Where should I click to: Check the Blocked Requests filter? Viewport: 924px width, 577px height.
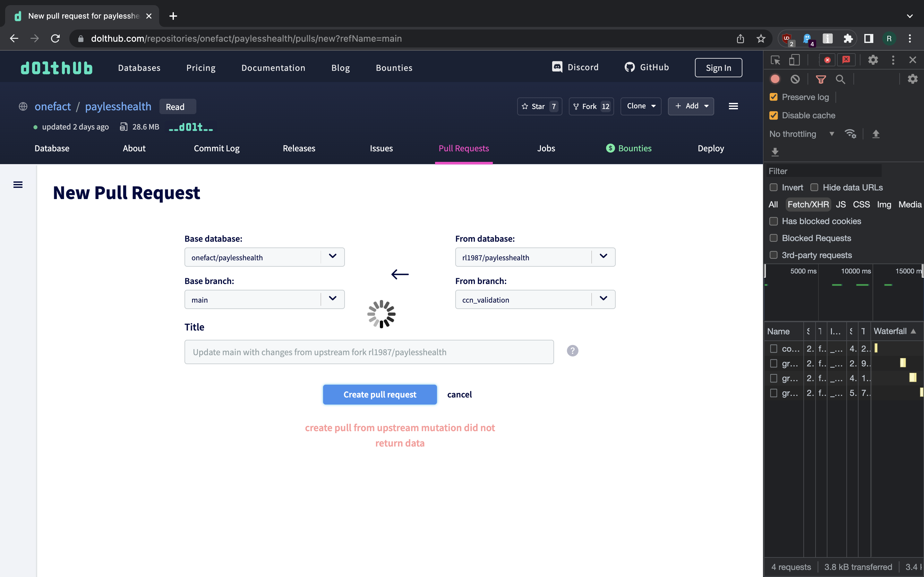[774, 238]
